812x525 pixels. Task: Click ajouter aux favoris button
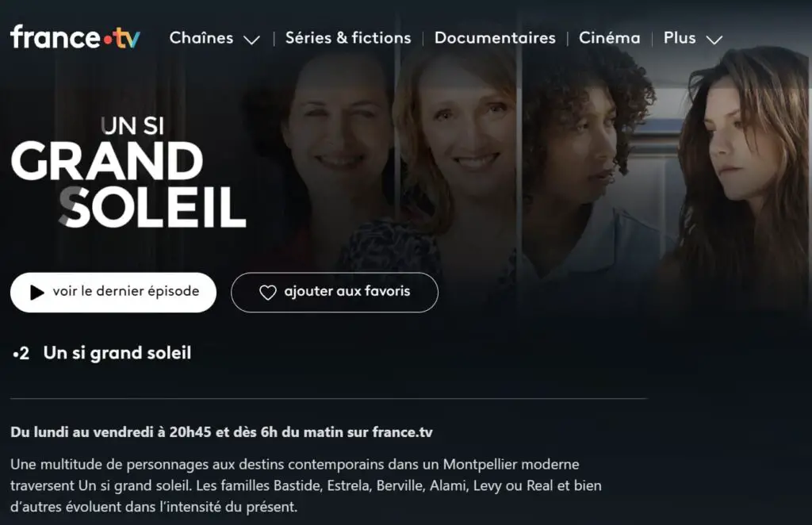click(x=335, y=293)
